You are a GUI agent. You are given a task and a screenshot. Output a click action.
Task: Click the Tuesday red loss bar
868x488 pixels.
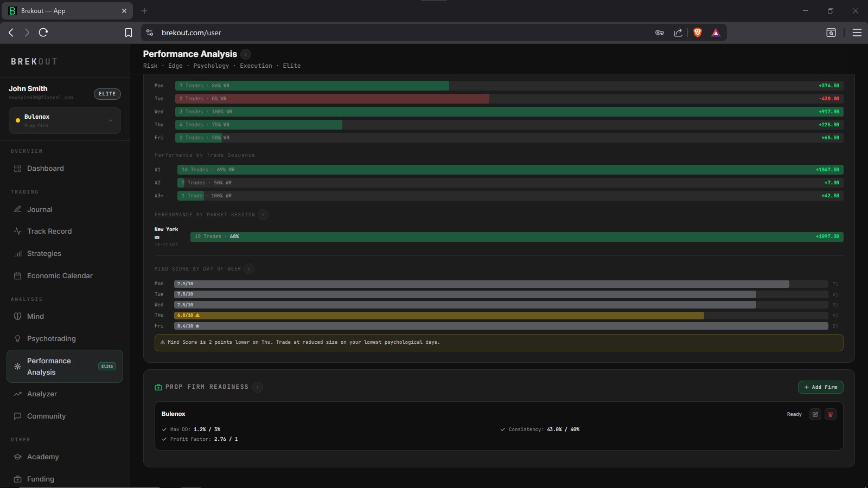coord(332,99)
